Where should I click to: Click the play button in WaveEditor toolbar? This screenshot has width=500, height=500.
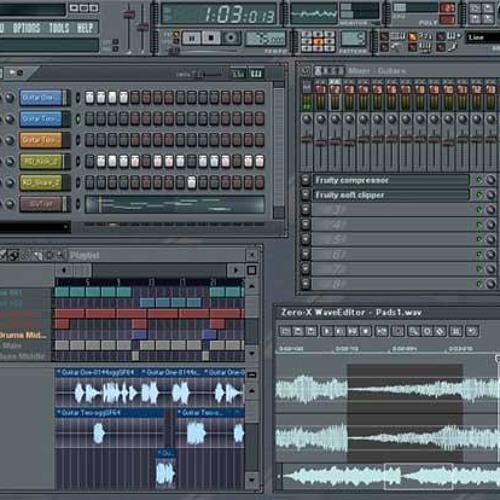(x=326, y=331)
